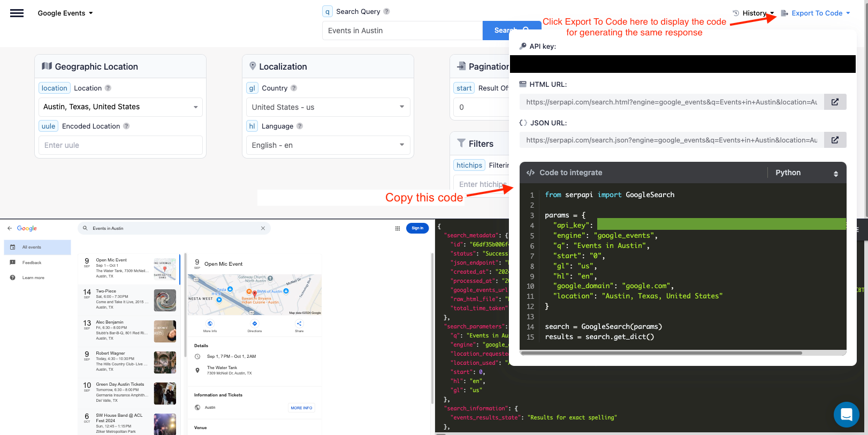
Task: Open the History dropdown
Action: (753, 13)
